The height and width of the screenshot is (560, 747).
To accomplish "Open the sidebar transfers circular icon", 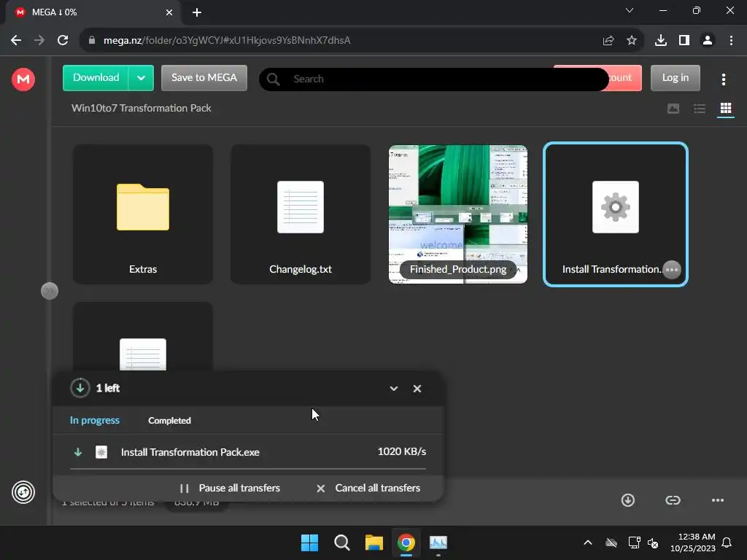I will (x=23, y=492).
